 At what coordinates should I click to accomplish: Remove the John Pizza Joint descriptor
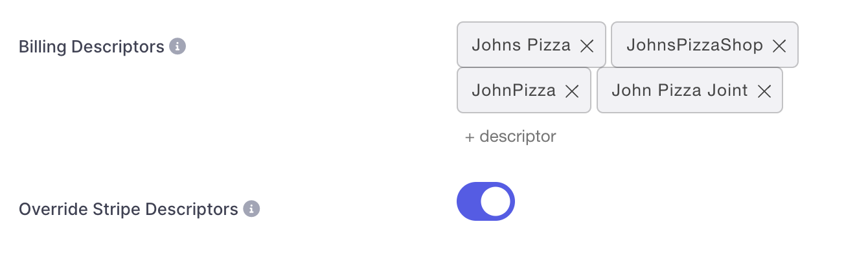[764, 91]
